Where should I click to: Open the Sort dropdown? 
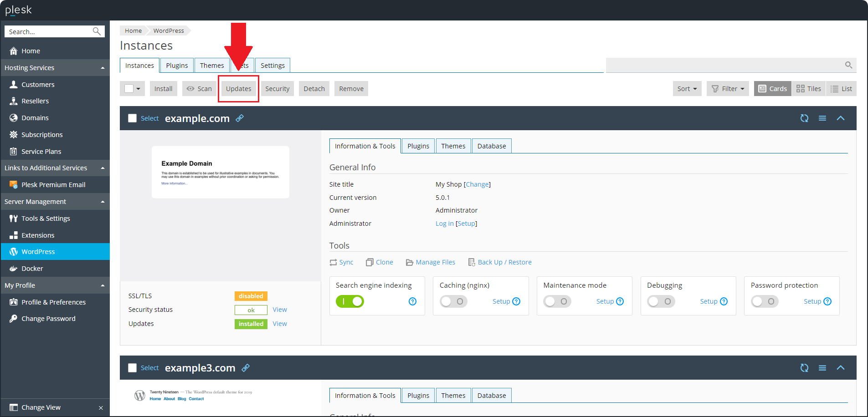pyautogui.click(x=687, y=89)
